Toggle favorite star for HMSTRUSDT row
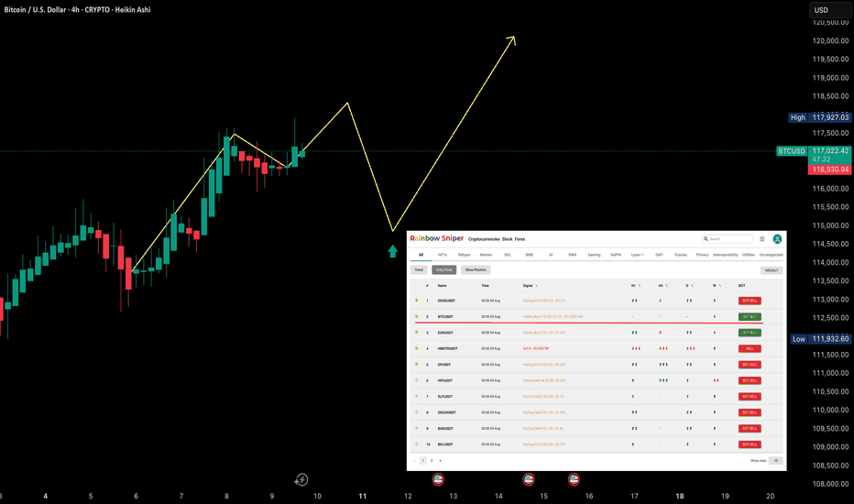Viewport: 854px width, 504px height. [417, 348]
